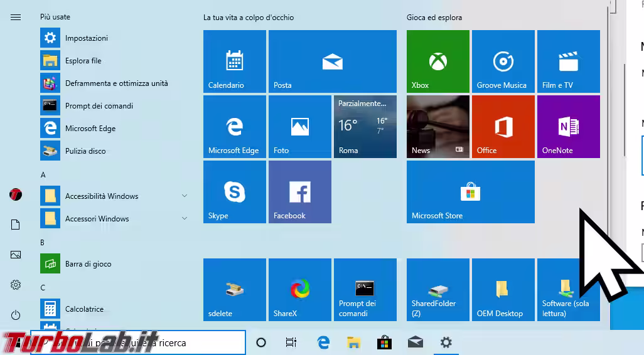Image resolution: width=644 pixels, height=355 pixels.
Task: Expand the Accessibilità Windows folder chevron
Action: [185, 196]
